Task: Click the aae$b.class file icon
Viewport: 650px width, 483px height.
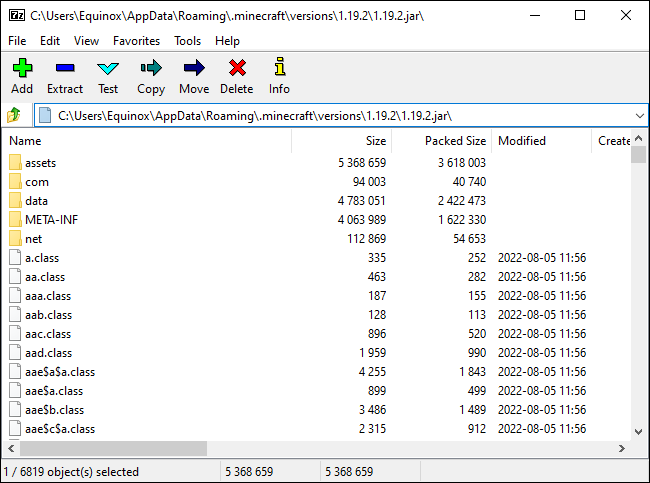Action: pos(15,410)
